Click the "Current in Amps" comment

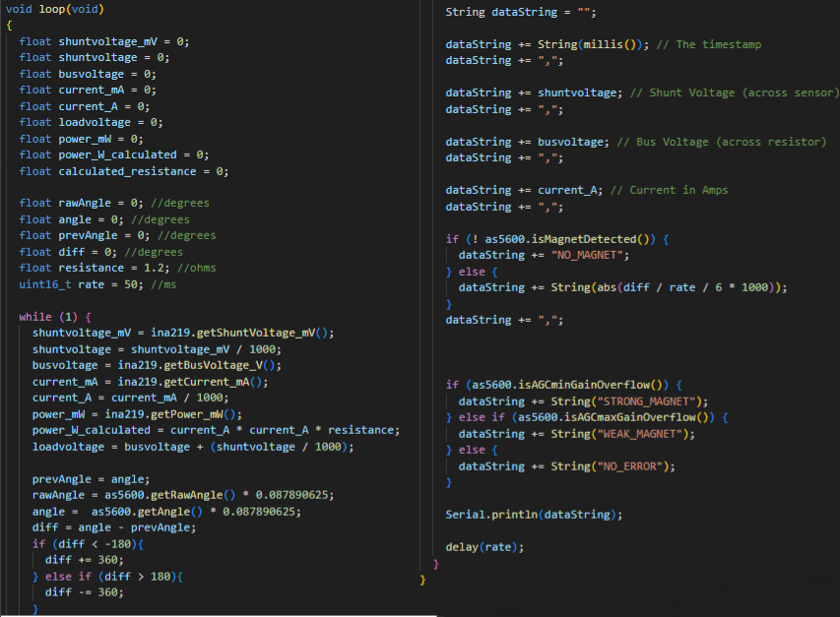click(678, 190)
